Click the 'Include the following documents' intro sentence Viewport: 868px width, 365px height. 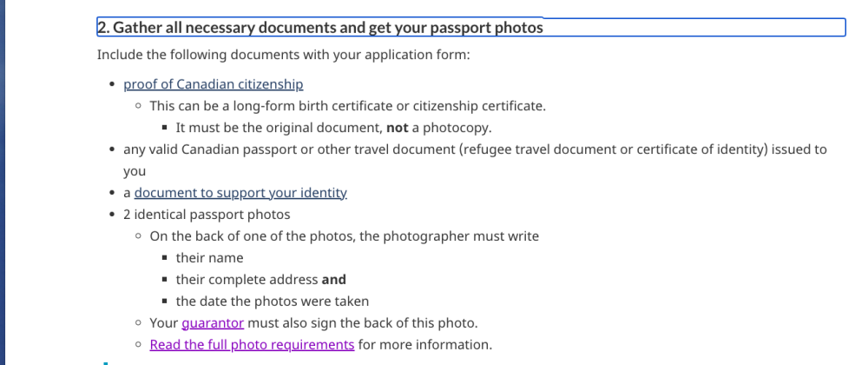(284, 56)
